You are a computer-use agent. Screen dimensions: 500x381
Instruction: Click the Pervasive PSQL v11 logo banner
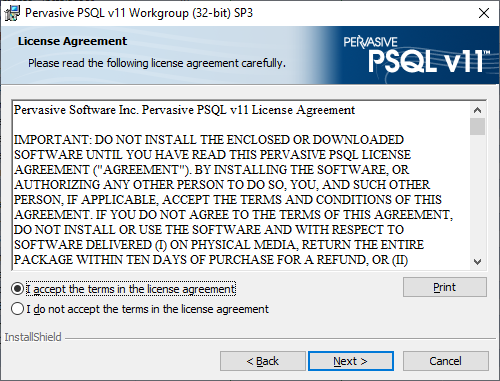tap(416, 56)
